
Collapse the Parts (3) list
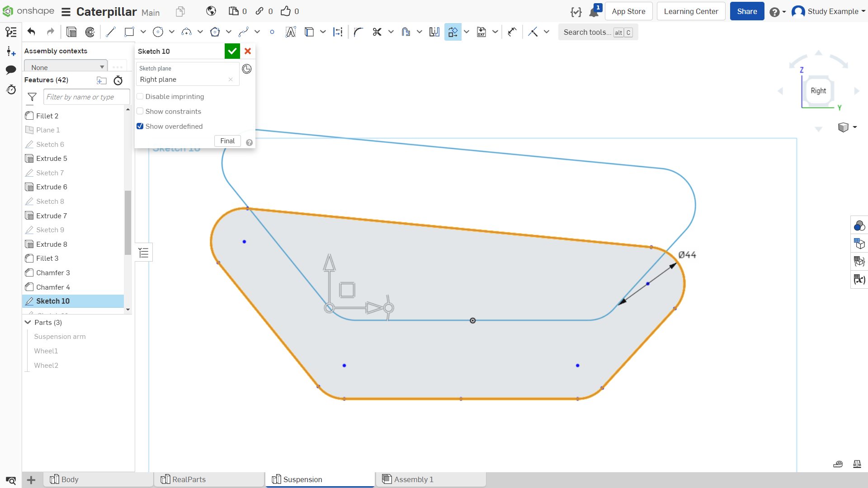coord(28,323)
